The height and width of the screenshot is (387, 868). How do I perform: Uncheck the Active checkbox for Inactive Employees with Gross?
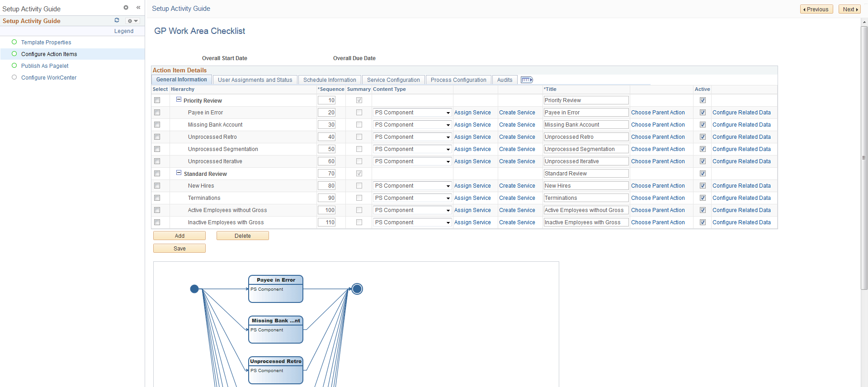(703, 222)
